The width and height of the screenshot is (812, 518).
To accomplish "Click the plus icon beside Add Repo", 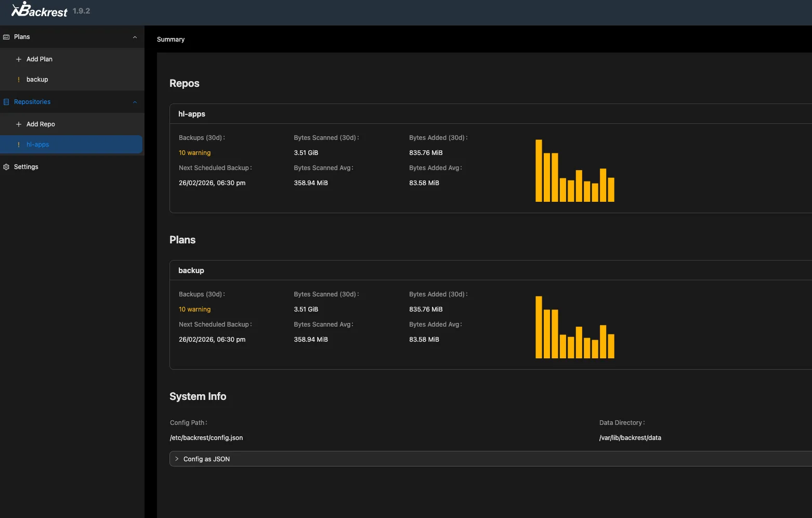I will click(x=19, y=124).
